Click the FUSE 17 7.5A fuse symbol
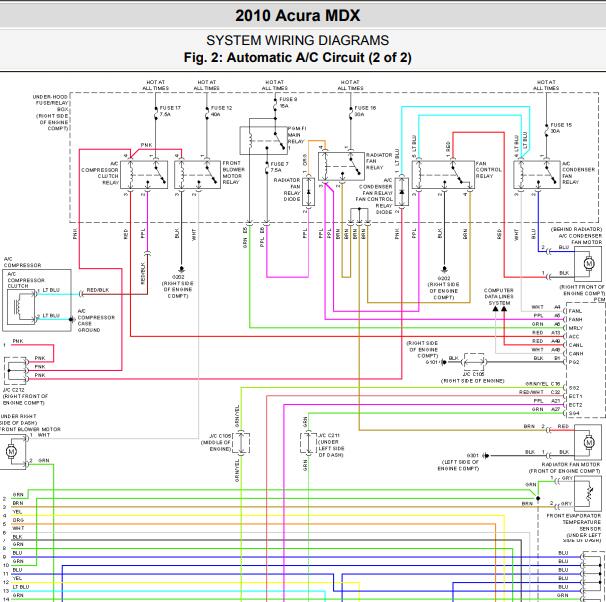Screen dimensions: 606x602 coord(156,112)
